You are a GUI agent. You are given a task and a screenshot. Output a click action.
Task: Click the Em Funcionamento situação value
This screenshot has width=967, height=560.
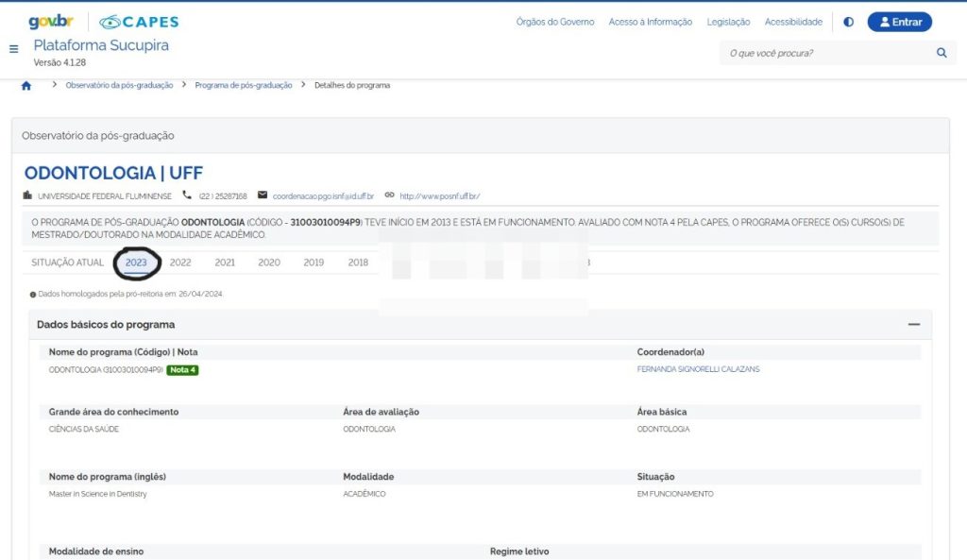674,493
